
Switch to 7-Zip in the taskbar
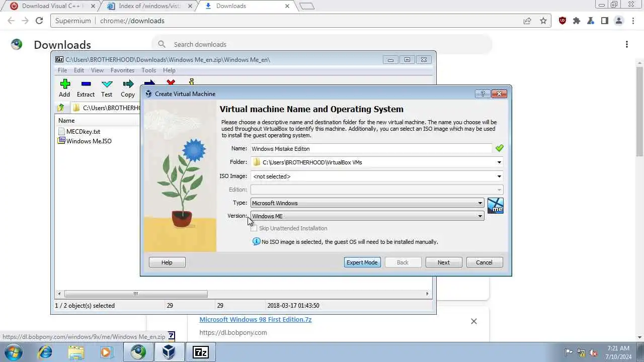201,352
